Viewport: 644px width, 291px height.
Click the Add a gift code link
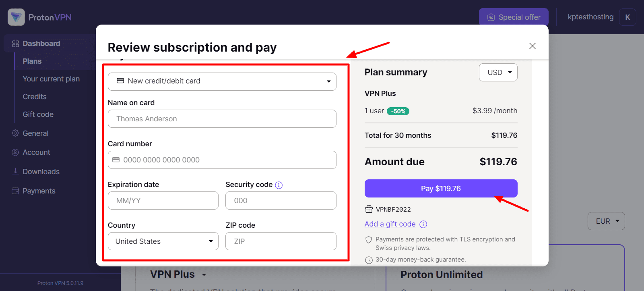pos(390,224)
